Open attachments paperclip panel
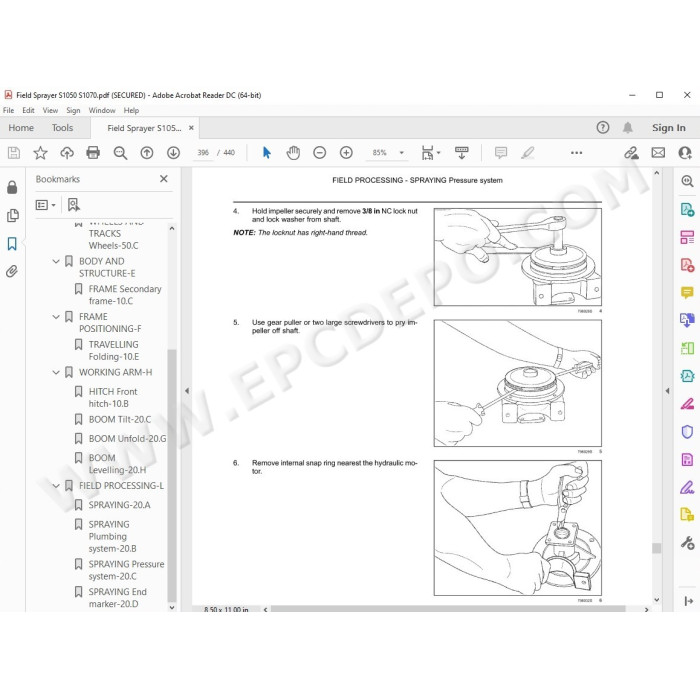Screen dimensions: 700x700 [12, 271]
